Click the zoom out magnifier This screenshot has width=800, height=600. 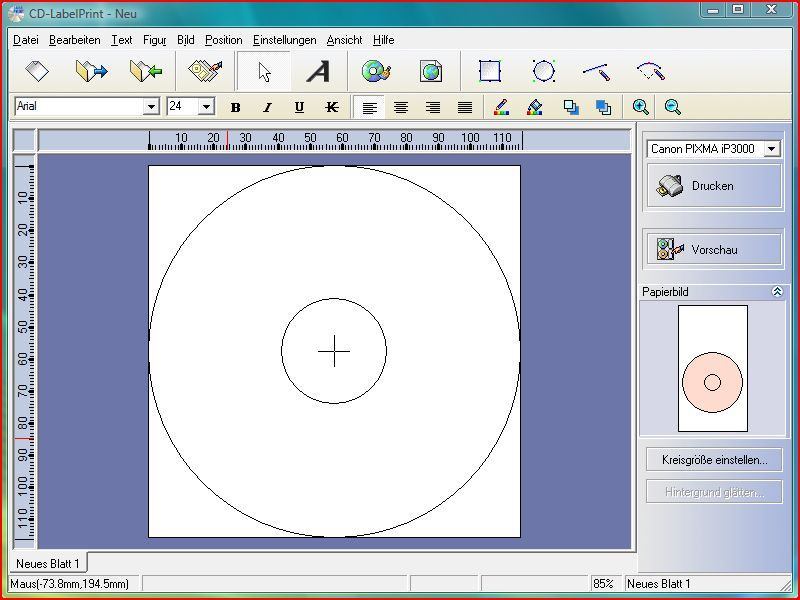click(673, 107)
